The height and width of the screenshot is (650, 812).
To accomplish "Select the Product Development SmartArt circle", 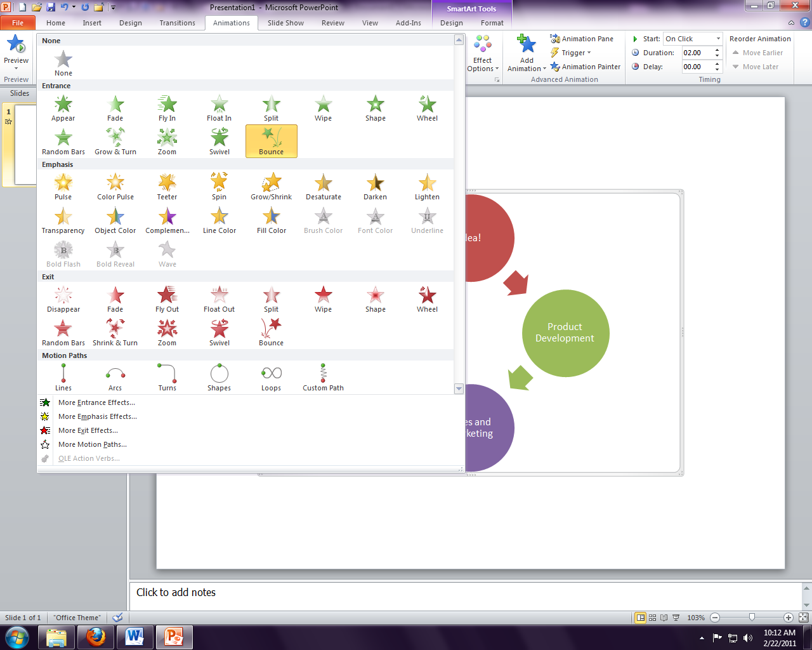I will tap(565, 333).
